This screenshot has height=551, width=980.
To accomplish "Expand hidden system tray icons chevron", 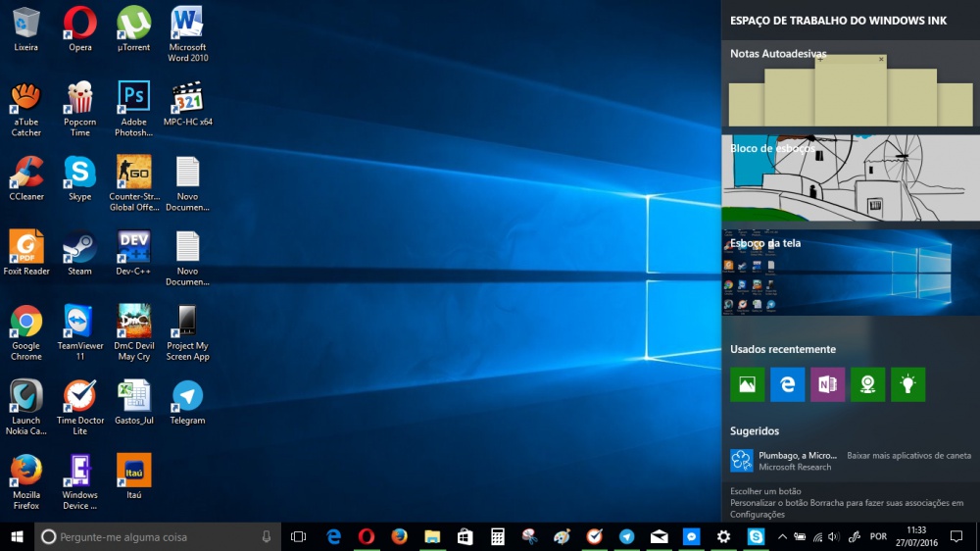I will click(782, 536).
